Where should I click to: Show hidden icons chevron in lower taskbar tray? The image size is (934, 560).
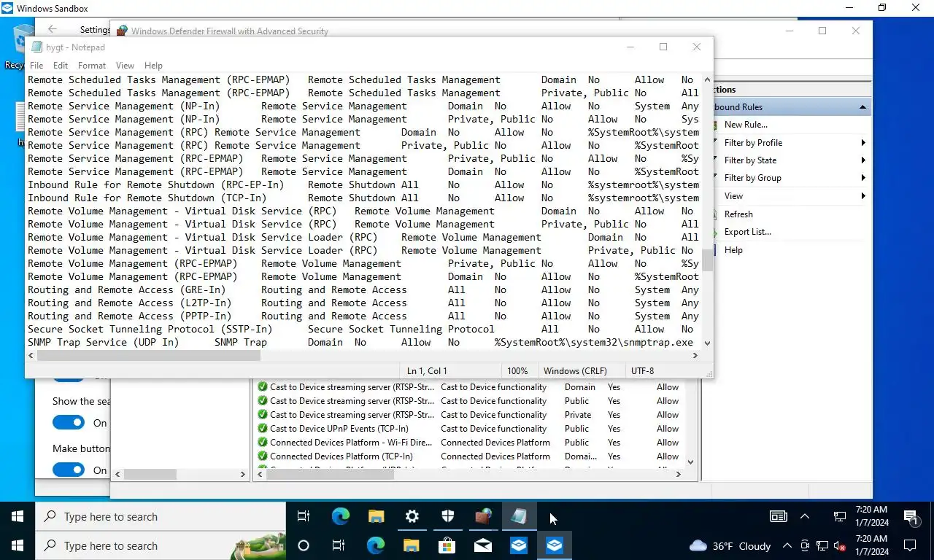click(x=787, y=545)
